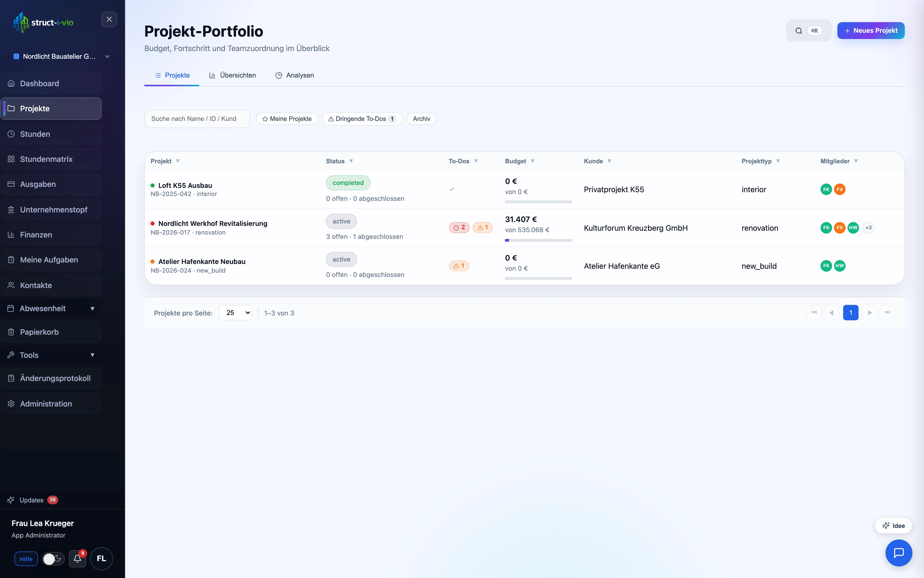This screenshot has width=924, height=578.
Task: Close the sidebar with the X button
Action: point(109,19)
